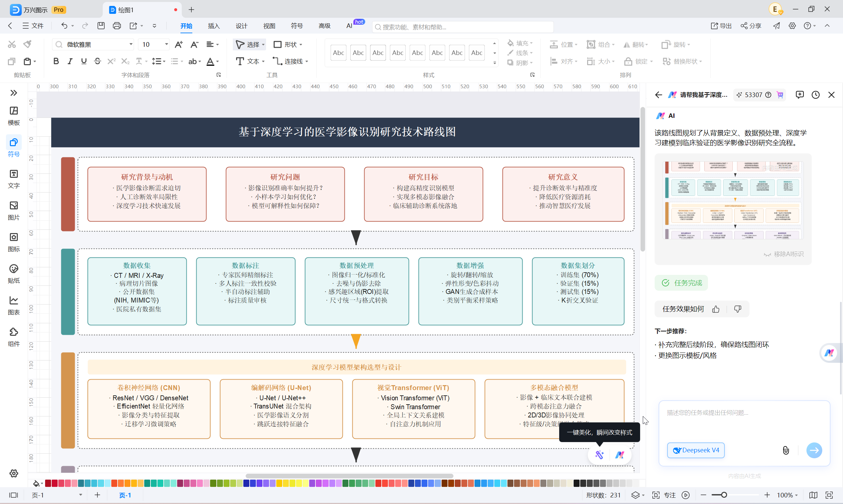Add a new page with plus in status bar
Screen dimensions: 843x504
[97, 495]
